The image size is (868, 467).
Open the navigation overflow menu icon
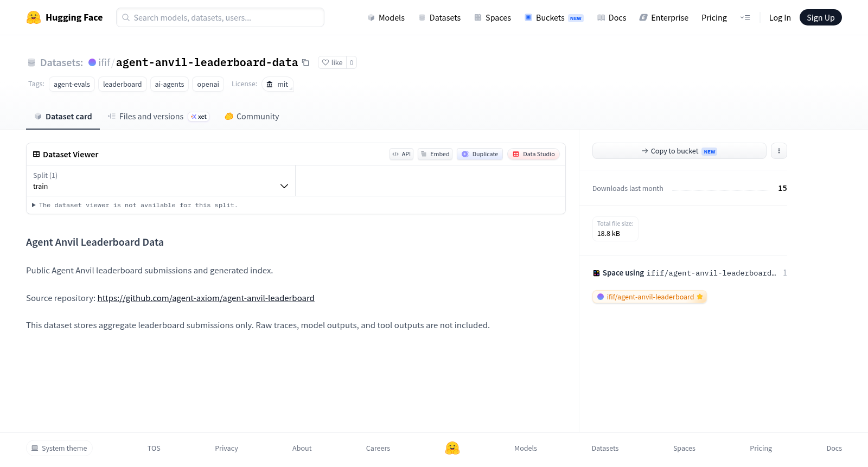(x=745, y=17)
